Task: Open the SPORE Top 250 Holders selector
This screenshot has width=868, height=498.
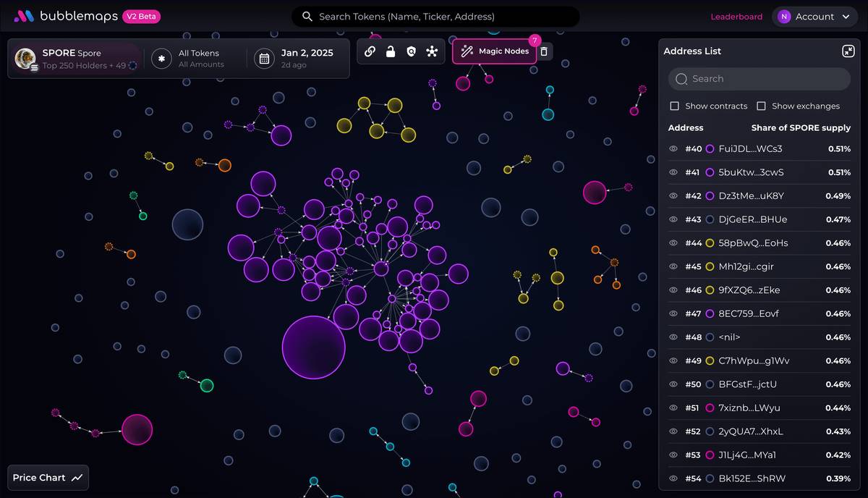Action: click(x=76, y=59)
